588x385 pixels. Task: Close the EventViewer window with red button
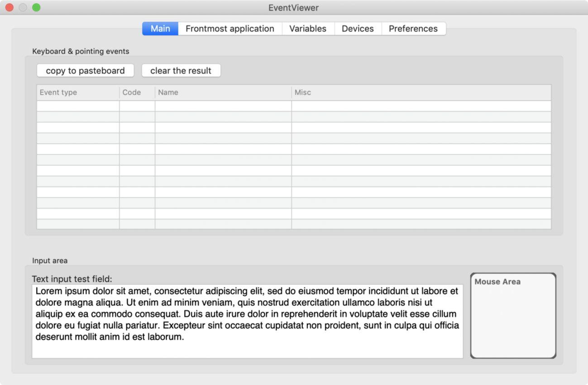[x=10, y=8]
